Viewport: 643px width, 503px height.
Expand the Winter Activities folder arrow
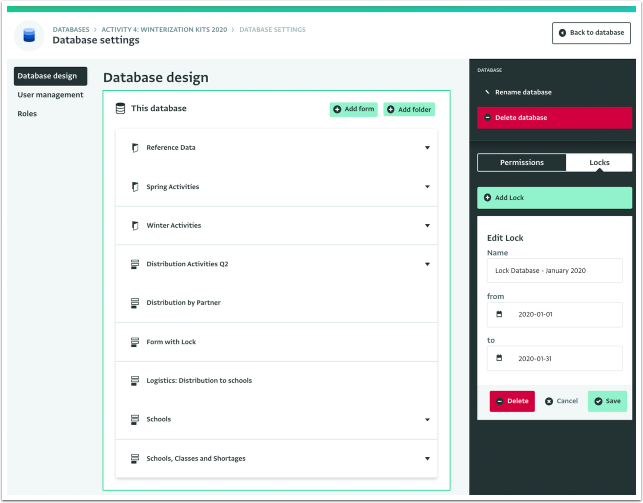427,225
